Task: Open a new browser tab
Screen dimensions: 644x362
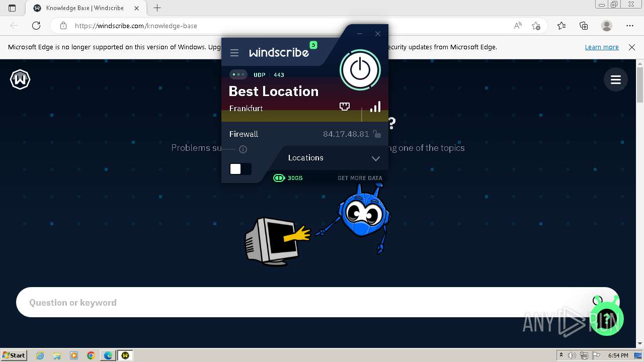Action: coord(157,8)
